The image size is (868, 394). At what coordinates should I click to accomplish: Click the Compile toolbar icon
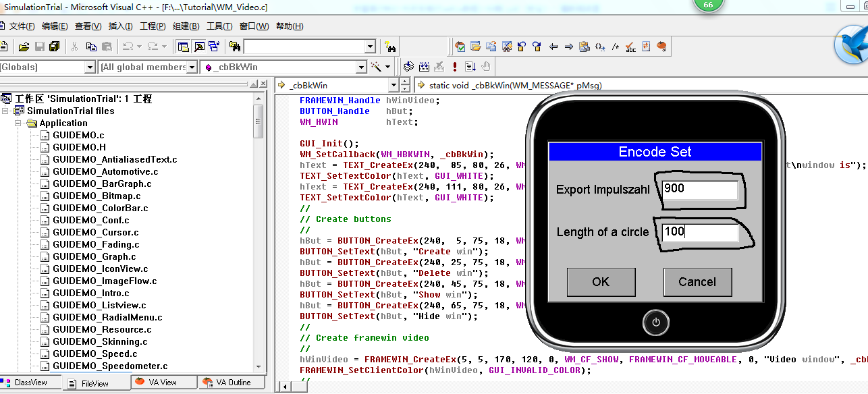click(408, 66)
